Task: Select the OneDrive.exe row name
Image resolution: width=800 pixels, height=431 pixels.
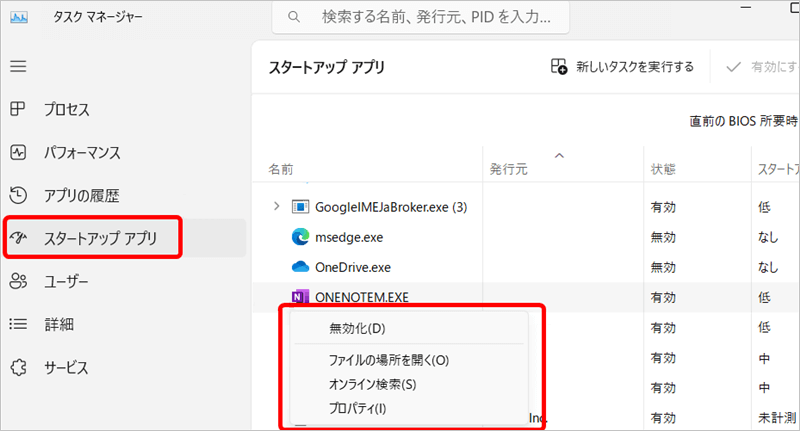Action: pyautogui.click(x=353, y=267)
